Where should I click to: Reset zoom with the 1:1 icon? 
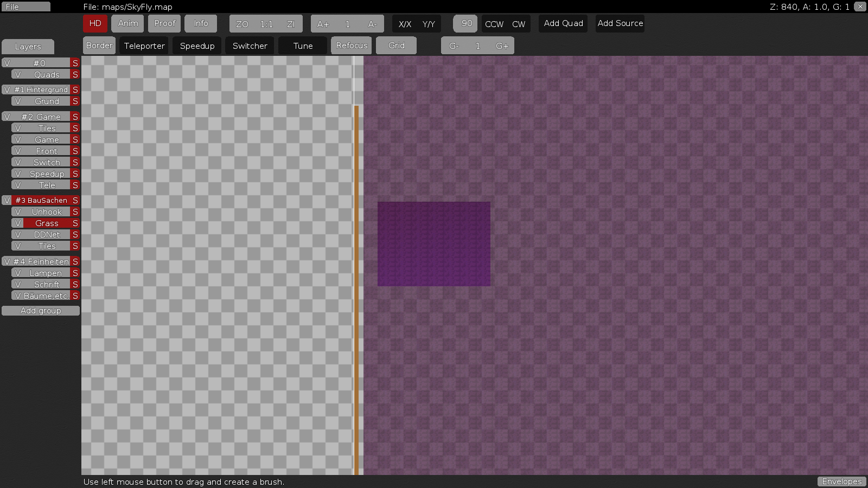pos(265,23)
